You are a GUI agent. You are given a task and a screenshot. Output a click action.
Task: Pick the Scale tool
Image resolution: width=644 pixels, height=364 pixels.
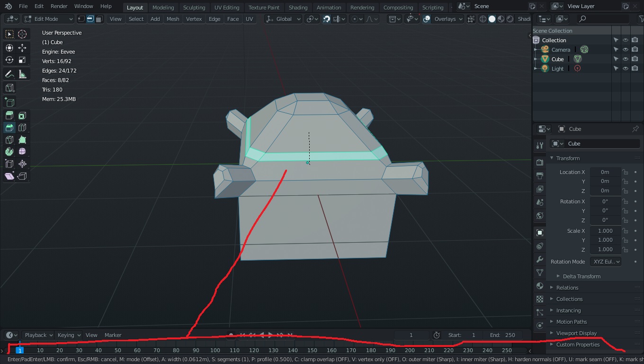click(x=22, y=60)
